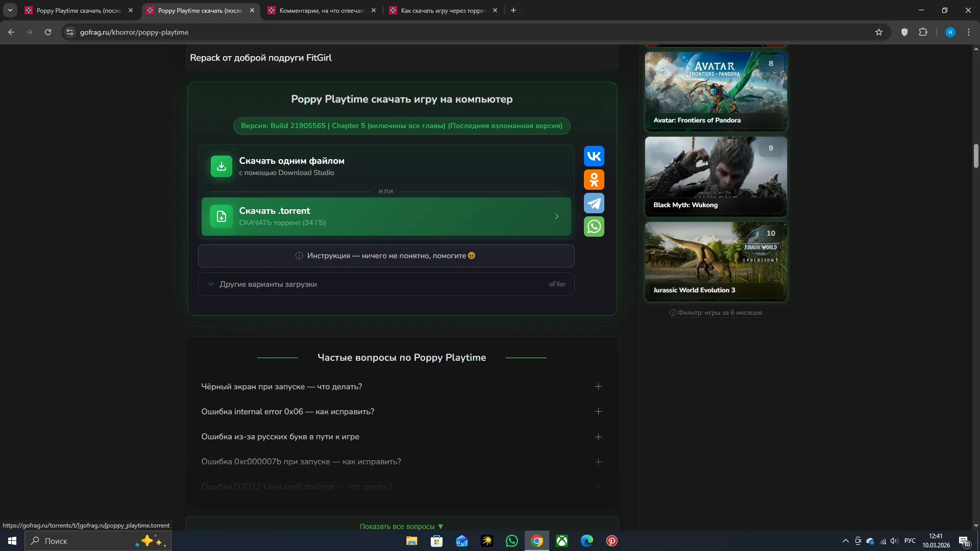Switch to "Комментарии" browser tab
The image size is (980, 551).
tap(321, 10)
